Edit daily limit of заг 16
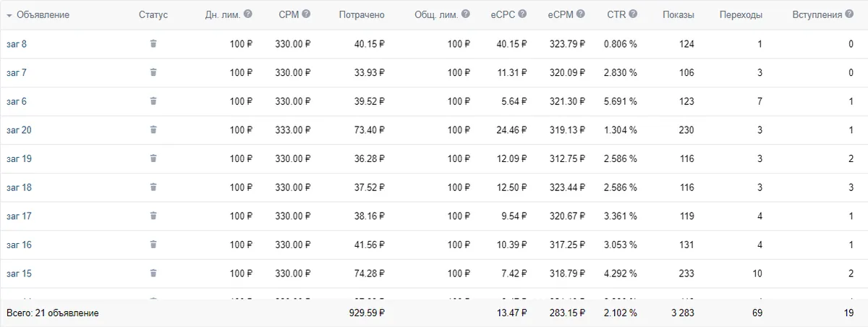868x327 pixels. click(x=241, y=245)
